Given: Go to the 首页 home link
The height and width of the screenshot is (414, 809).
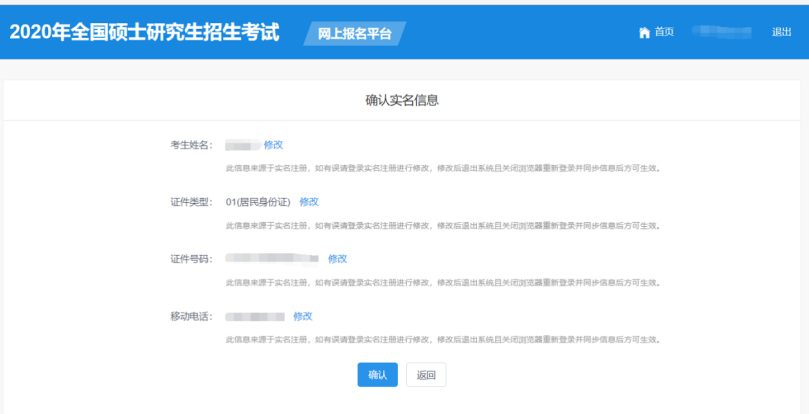Looking at the screenshot, I should [x=664, y=32].
